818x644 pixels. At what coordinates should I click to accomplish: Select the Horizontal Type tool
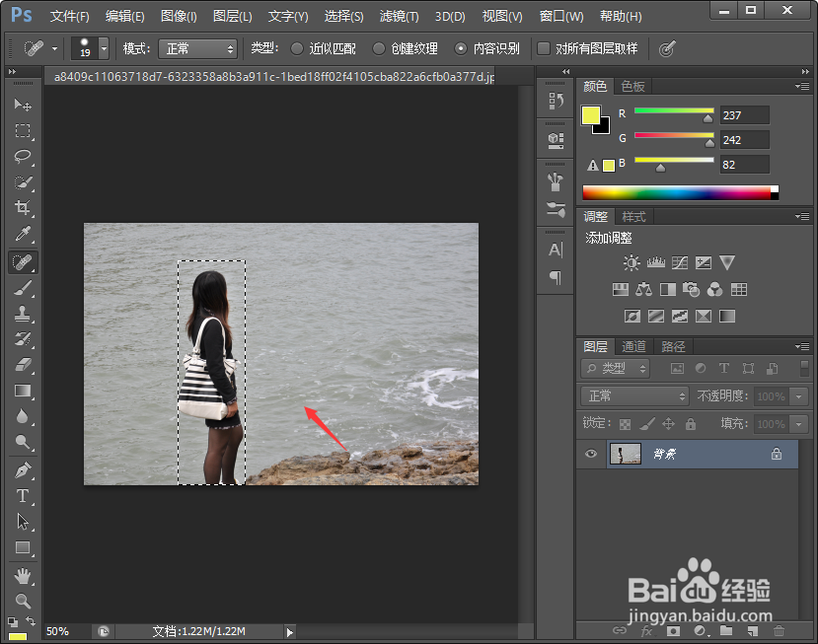(23, 495)
